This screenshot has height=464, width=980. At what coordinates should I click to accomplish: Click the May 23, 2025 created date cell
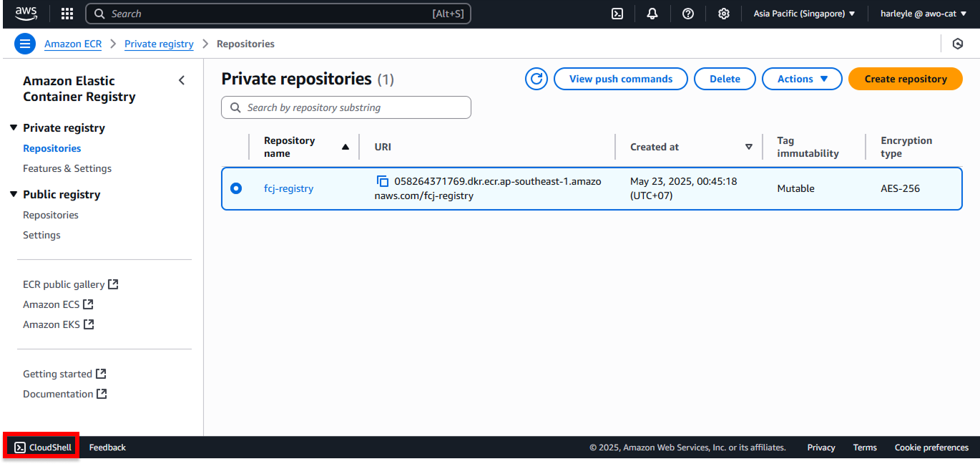(x=683, y=188)
